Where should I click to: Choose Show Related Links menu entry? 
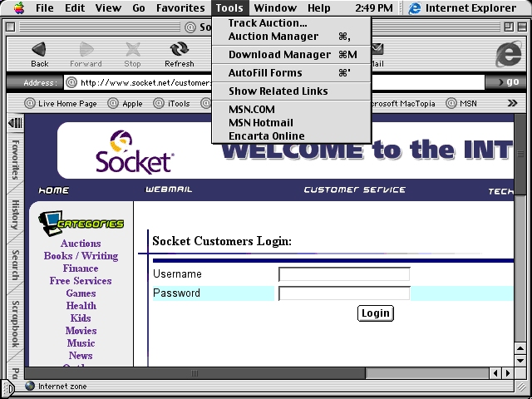292,91
